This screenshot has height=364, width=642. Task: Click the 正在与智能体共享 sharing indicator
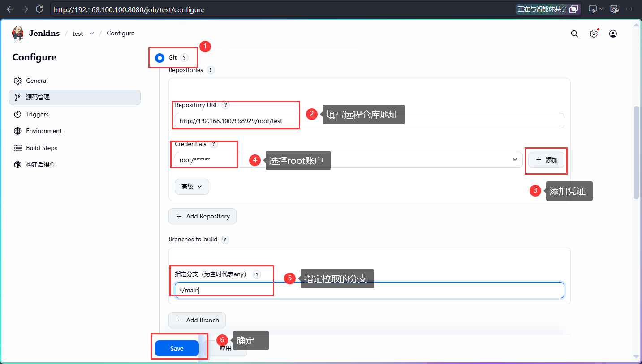click(x=548, y=9)
